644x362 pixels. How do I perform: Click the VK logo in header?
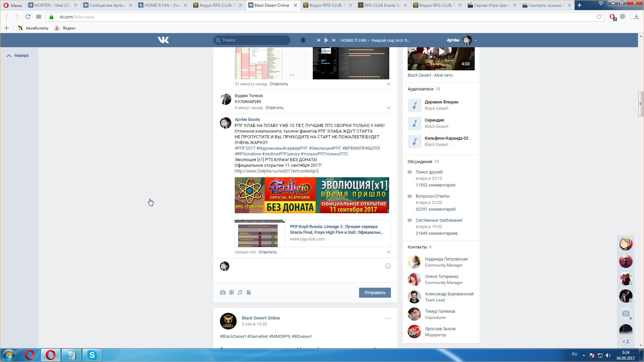tap(163, 40)
